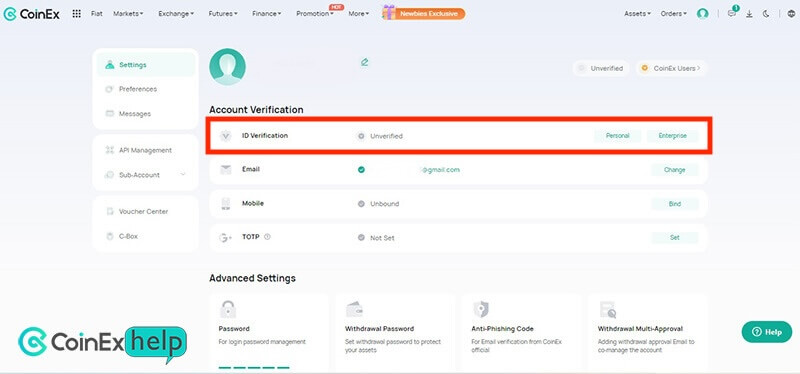800x374 pixels.
Task: Open the apps grid menu icon
Action: 77,14
